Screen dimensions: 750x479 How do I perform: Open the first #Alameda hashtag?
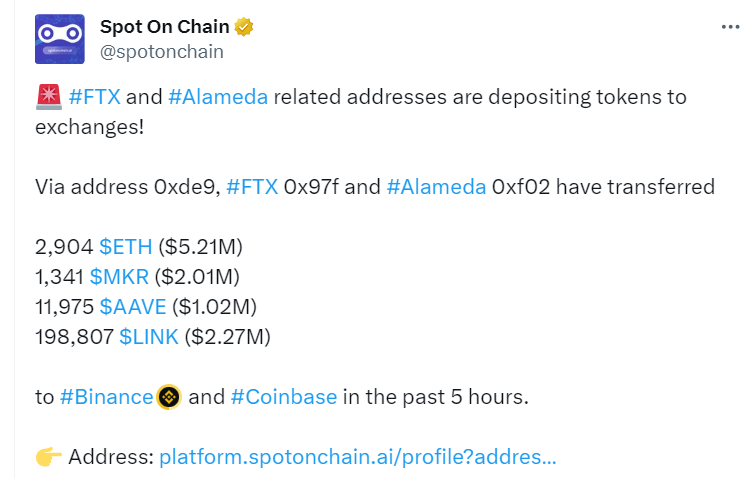[218, 97]
